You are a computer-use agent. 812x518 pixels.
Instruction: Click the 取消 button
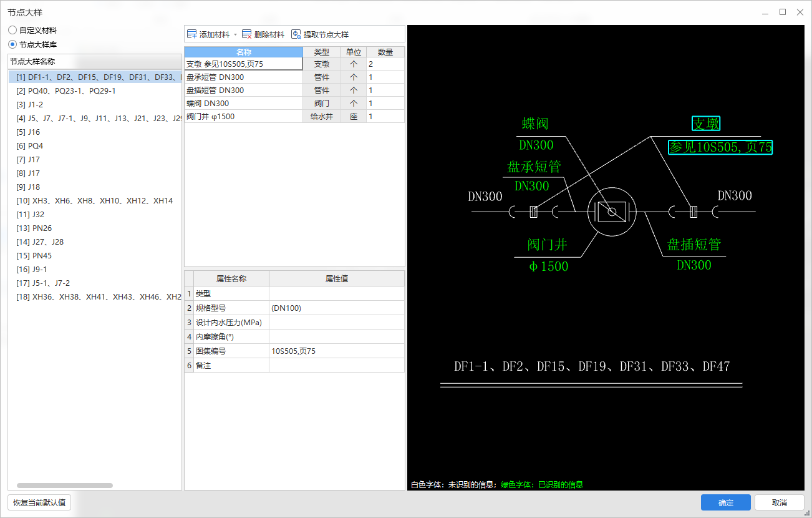779,502
